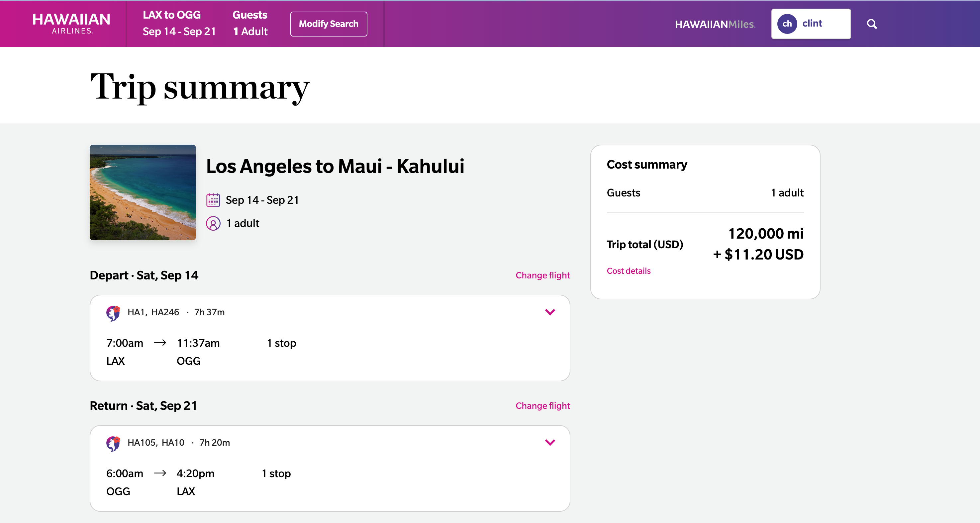Click the Hawaiian Airlines logo
Screen dimensions: 980x523
[71, 24]
